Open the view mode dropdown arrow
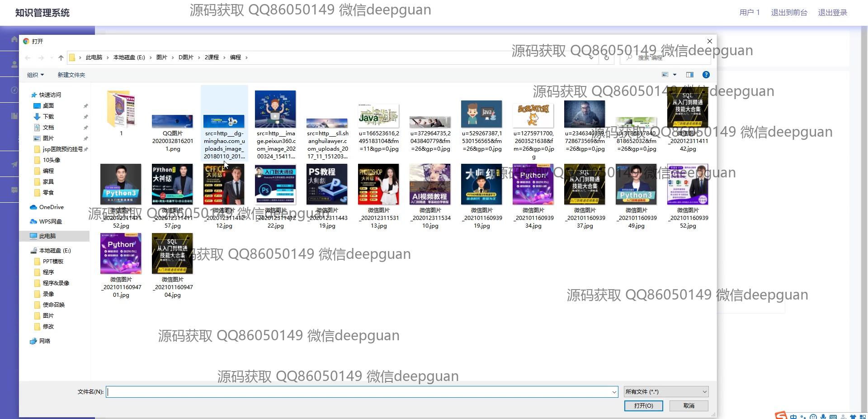The image size is (868, 419). 675,75
